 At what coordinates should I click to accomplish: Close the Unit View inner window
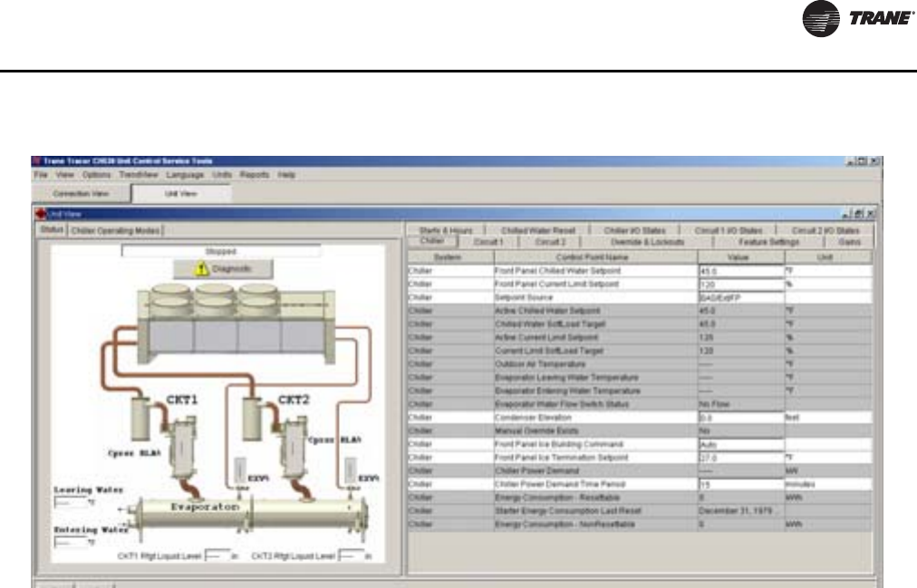pos(870,214)
